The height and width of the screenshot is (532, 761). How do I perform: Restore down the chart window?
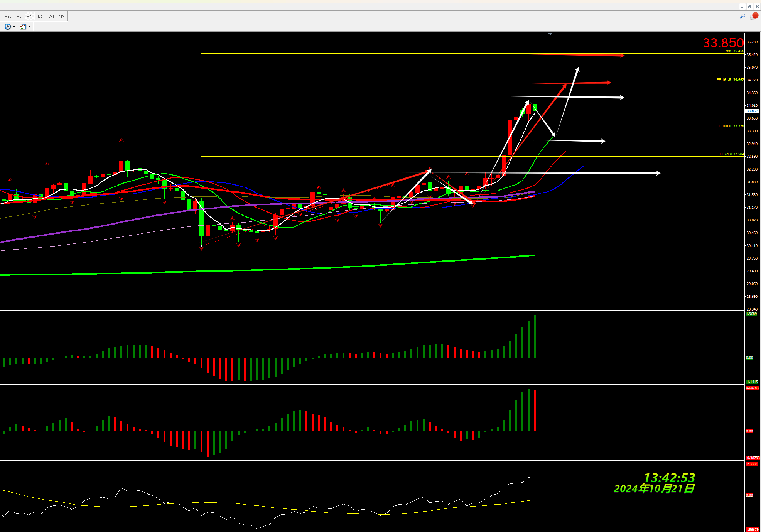[x=749, y=7]
